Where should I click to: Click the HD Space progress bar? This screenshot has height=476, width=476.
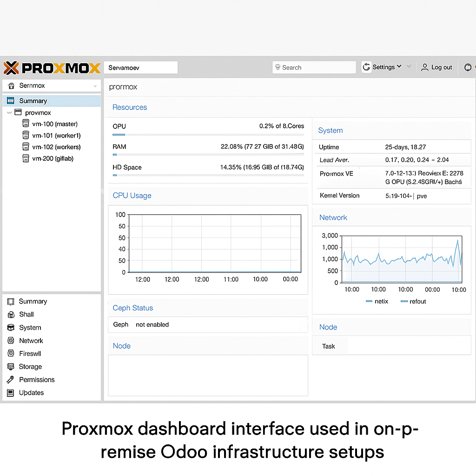tap(208, 175)
